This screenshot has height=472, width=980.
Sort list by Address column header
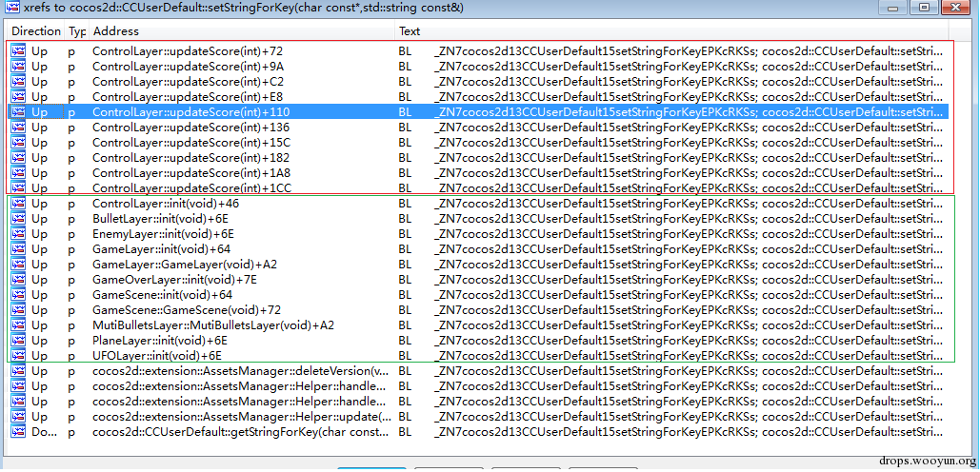click(x=243, y=31)
